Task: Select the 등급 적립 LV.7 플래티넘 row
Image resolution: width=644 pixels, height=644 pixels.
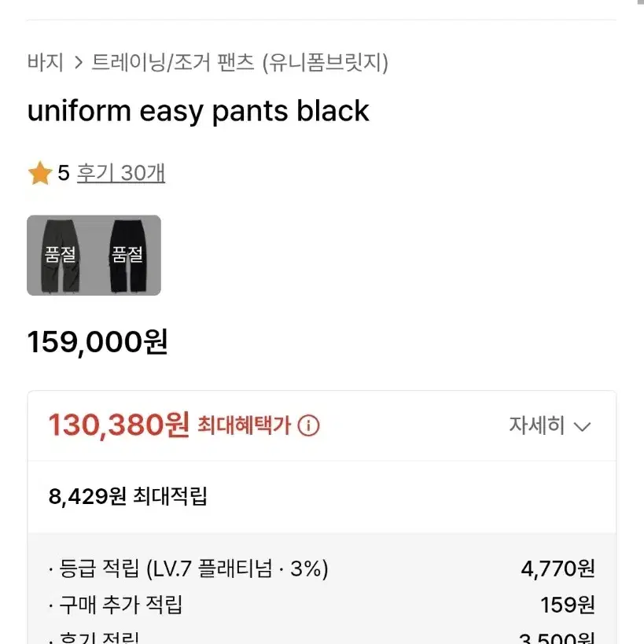Action: (x=322, y=569)
